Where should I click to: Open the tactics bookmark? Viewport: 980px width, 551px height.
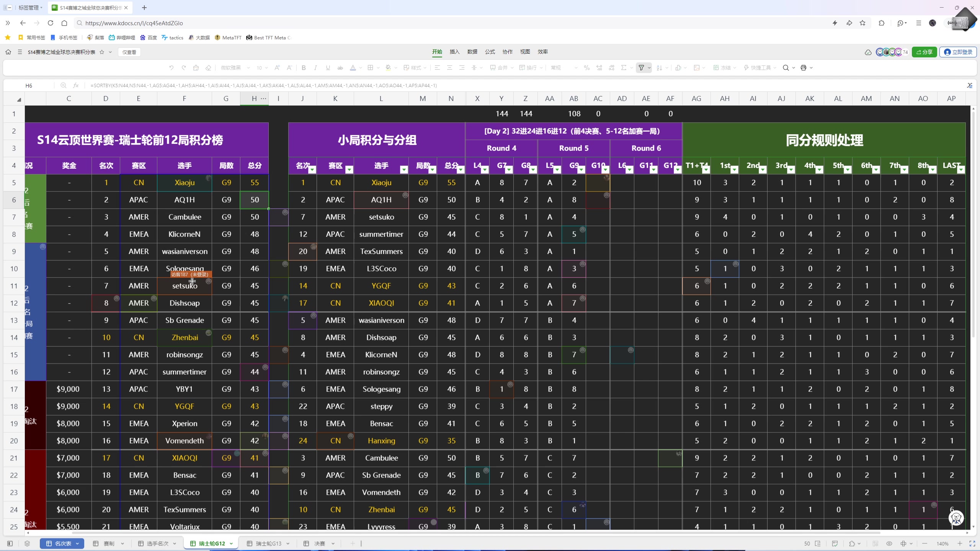172,37
